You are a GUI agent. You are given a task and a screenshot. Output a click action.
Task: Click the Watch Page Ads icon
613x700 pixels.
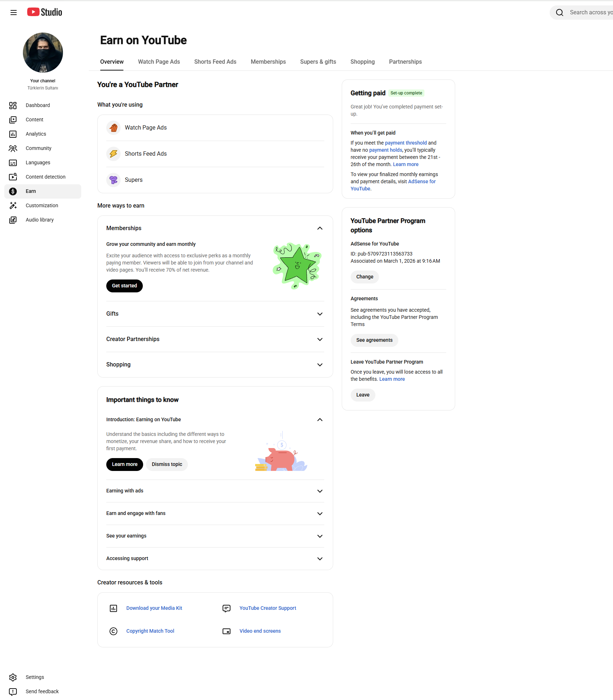pyautogui.click(x=113, y=128)
